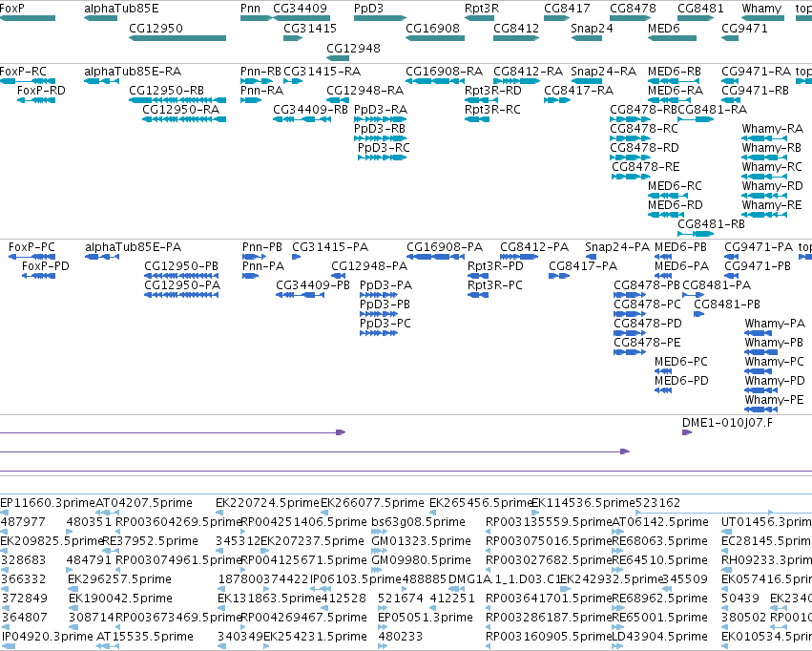Screen dimensions: 812x651
Task: Select EST EP05051.3prime
Action: coord(426,618)
